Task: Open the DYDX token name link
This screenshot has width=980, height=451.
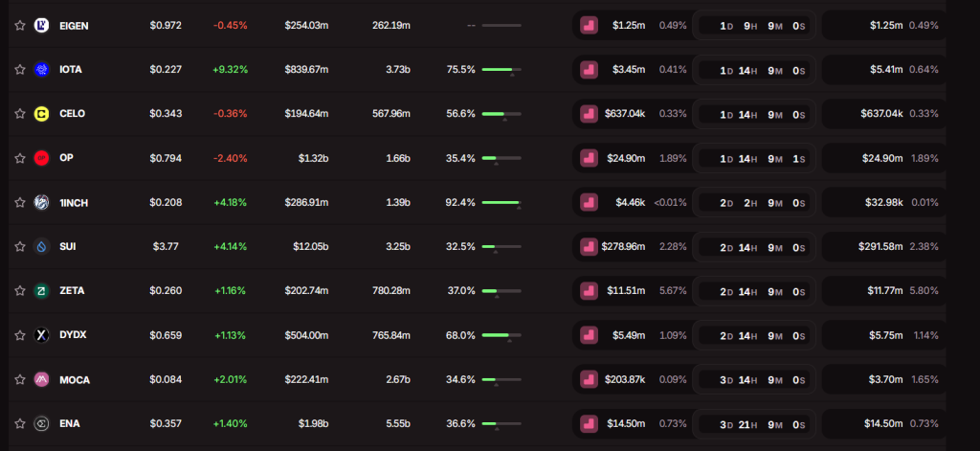Action: (x=73, y=335)
